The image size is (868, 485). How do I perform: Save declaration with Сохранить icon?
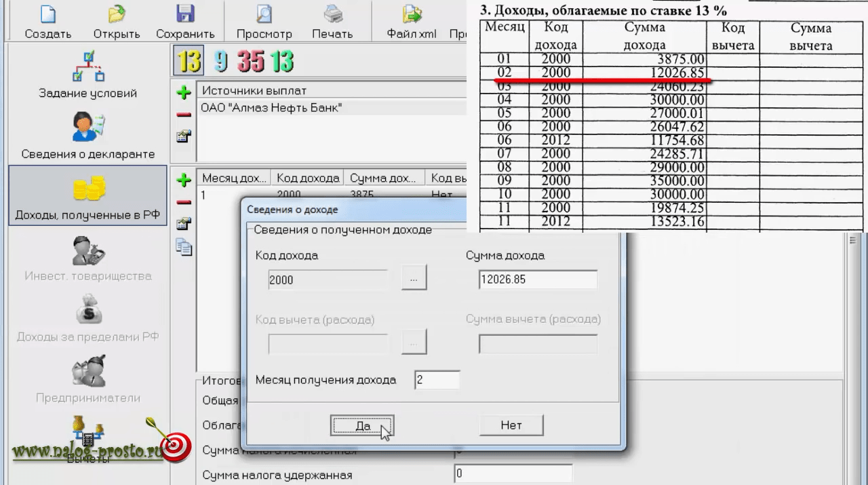tap(185, 14)
